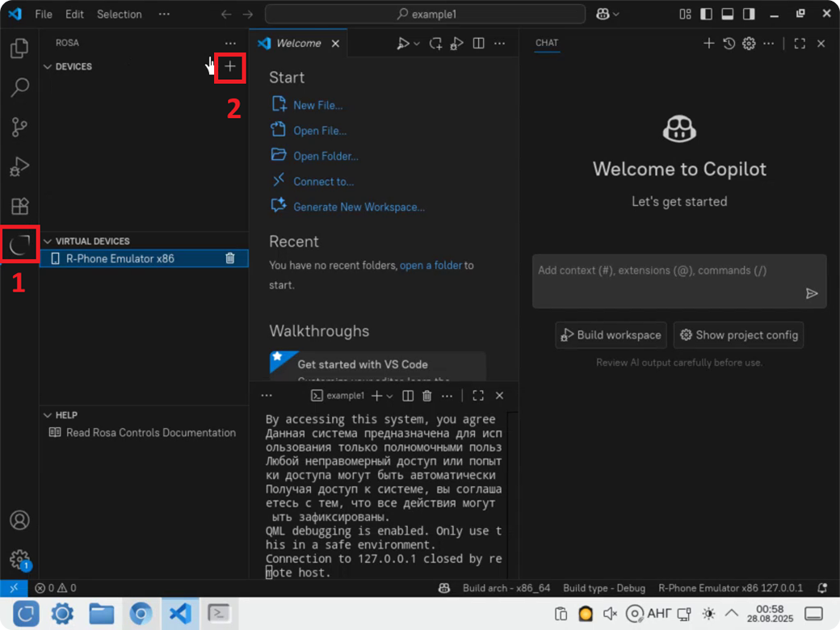840x630 pixels.
Task: Click the Run or Debug icon in editor toolbar
Action: tap(405, 43)
